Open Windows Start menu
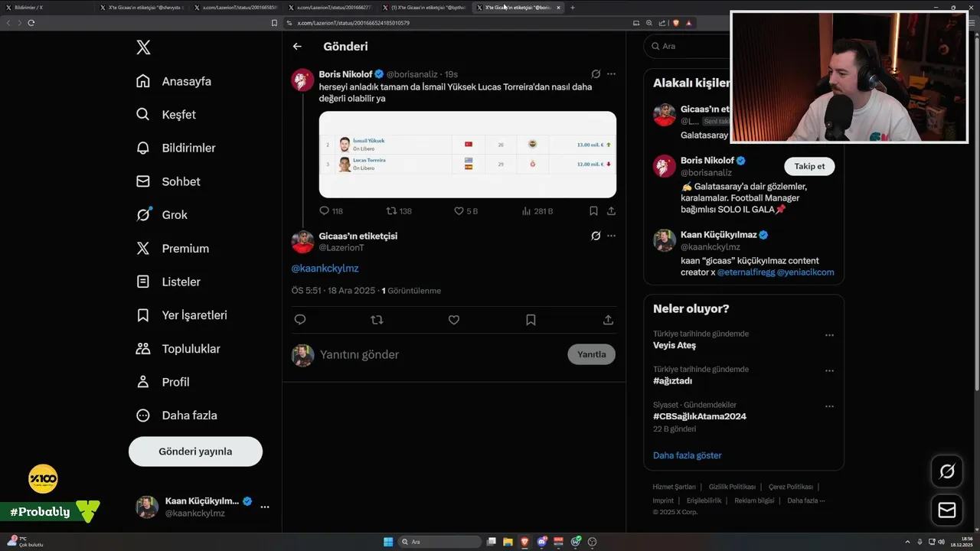The height and width of the screenshot is (551, 980). 388,542
